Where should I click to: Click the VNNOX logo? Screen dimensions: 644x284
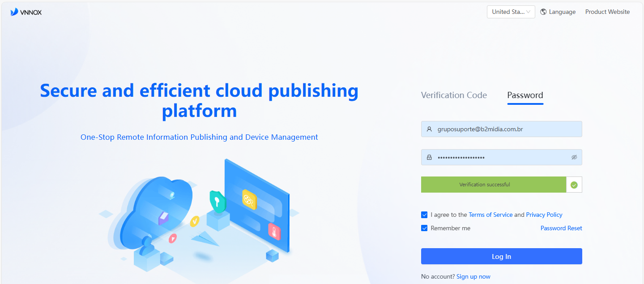point(26,12)
